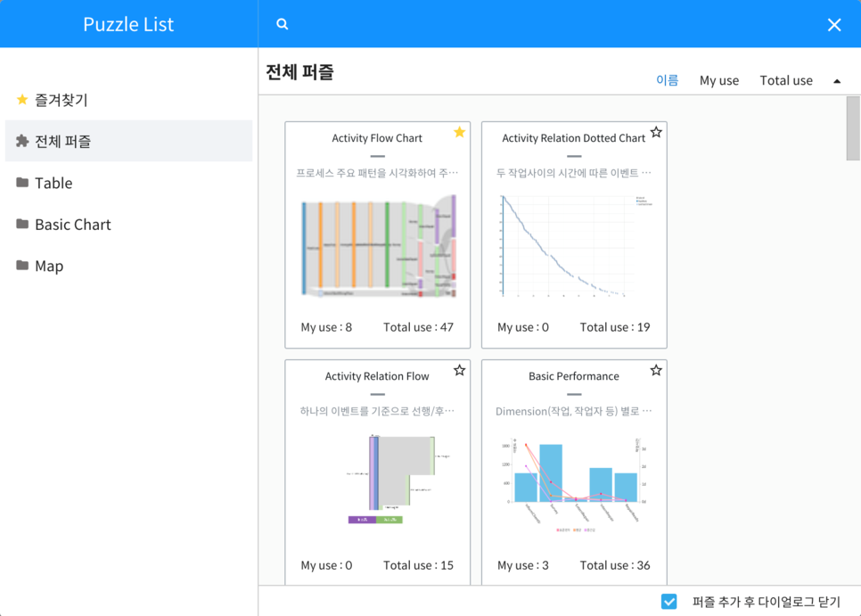Star the Activity Relation Flow puzzle
Screen dimensions: 861x616
click(459, 370)
